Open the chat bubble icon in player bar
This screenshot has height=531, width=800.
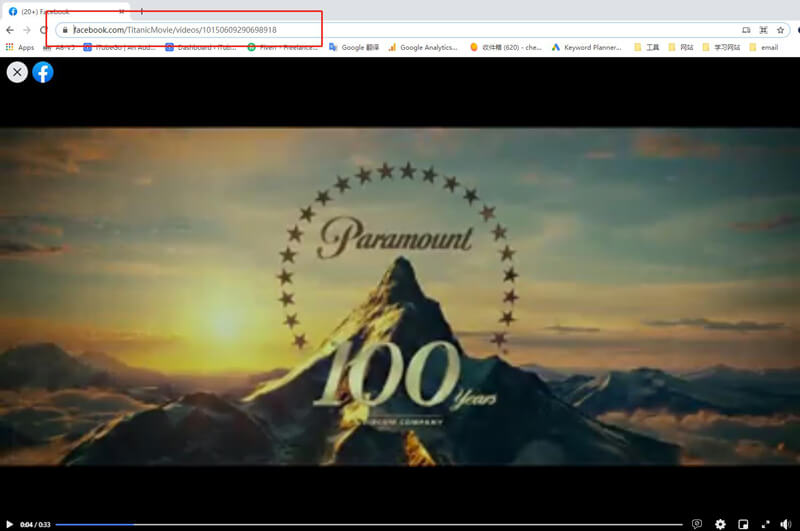pyautogui.click(x=697, y=524)
